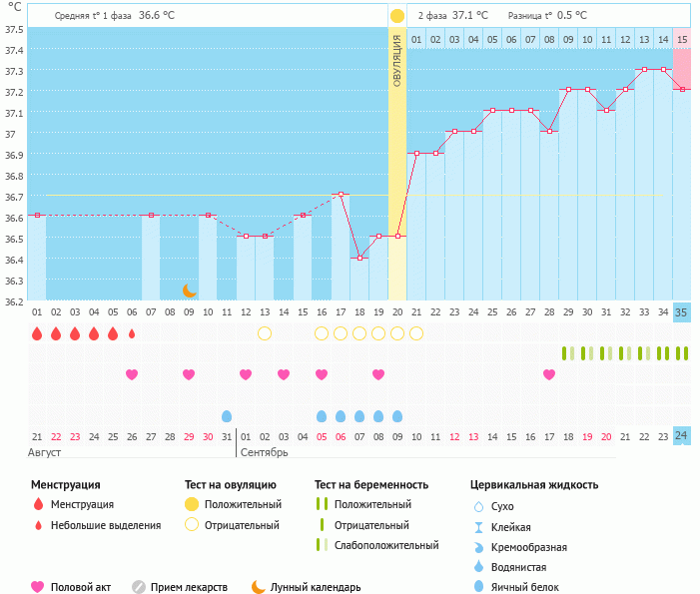Viewport: 700px width, 594px height.
Task: Click the intercourse heart on cycle day 28
Action: [x=549, y=374]
